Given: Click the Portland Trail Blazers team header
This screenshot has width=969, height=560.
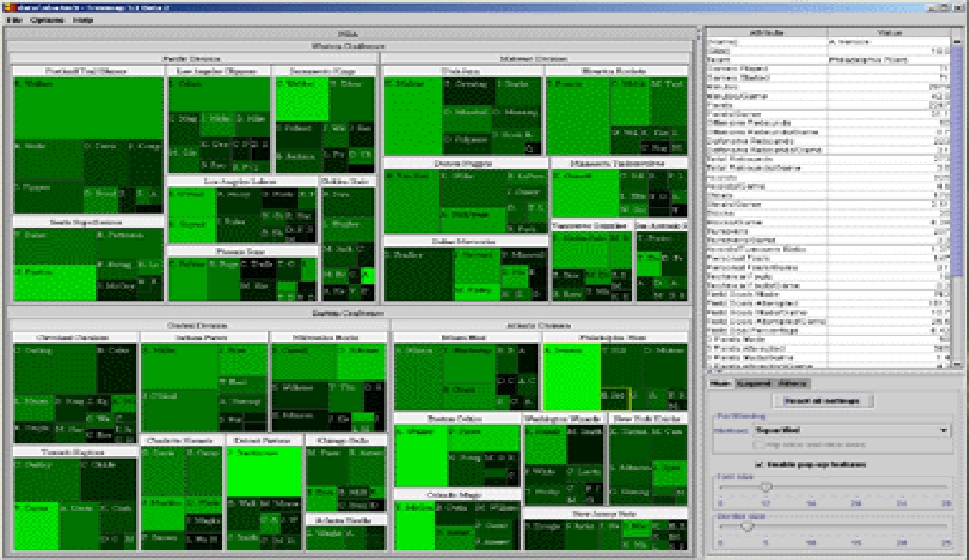Looking at the screenshot, I should tap(88, 71).
